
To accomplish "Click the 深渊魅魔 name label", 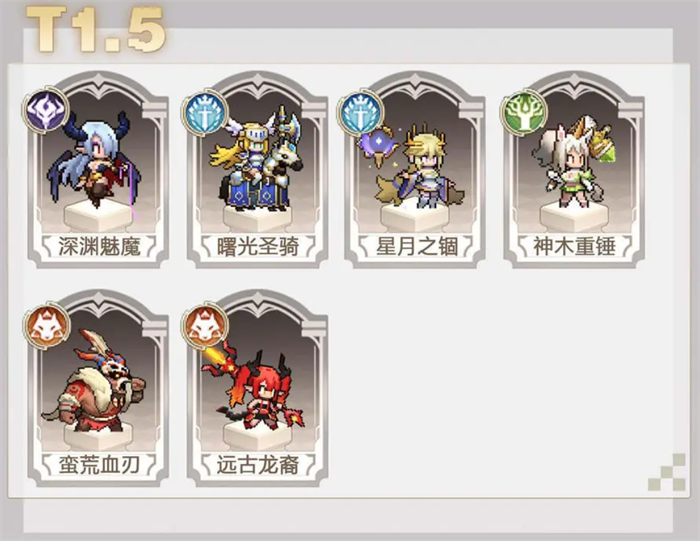I will click(99, 246).
